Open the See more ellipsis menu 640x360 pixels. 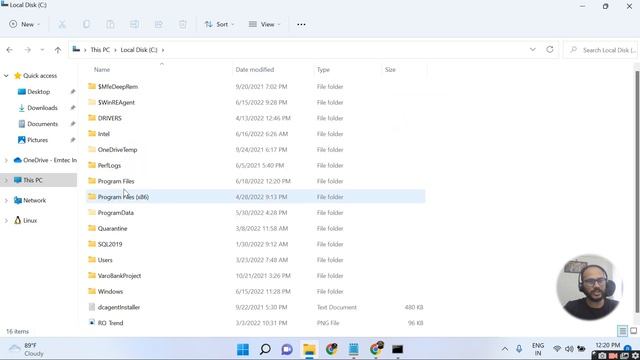tap(301, 24)
